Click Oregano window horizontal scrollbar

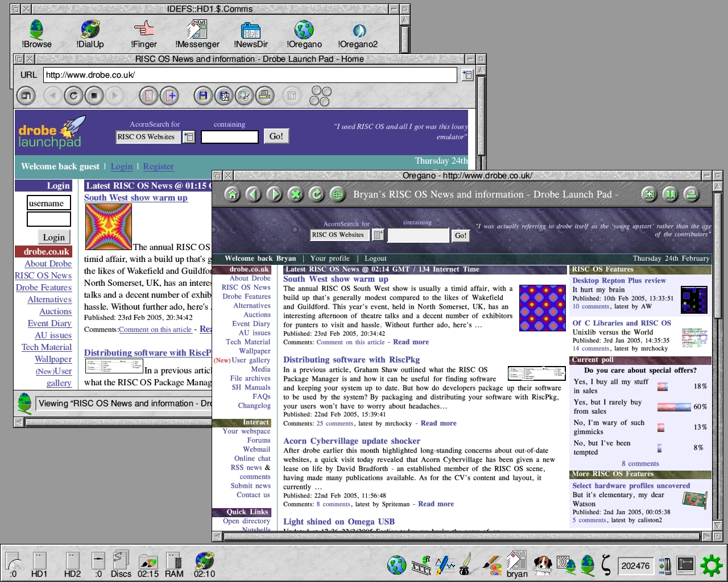pos(462,536)
